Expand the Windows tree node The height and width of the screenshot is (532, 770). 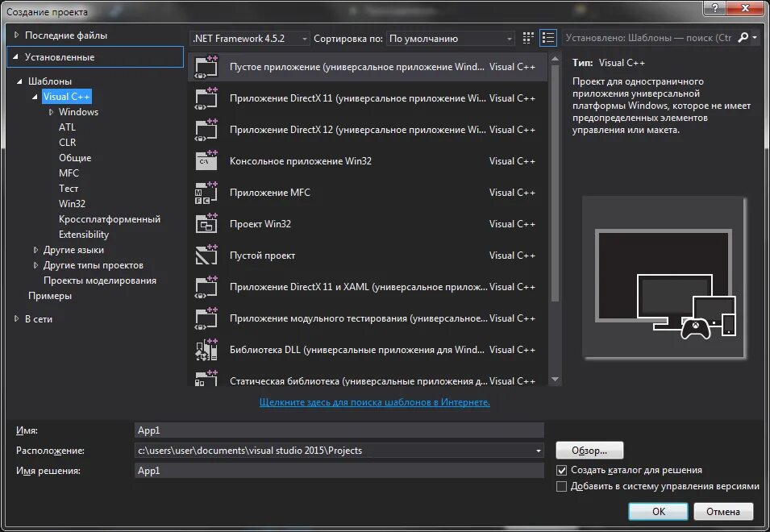pos(51,112)
